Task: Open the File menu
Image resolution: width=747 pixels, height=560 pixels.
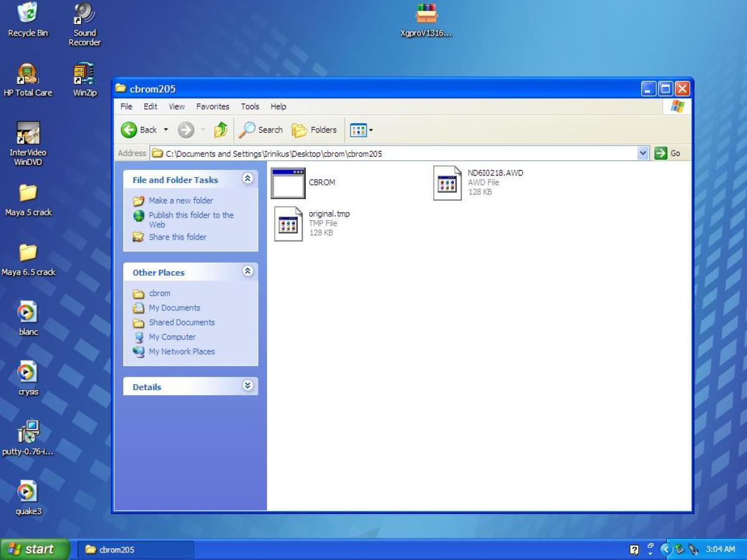Action: pyautogui.click(x=126, y=106)
